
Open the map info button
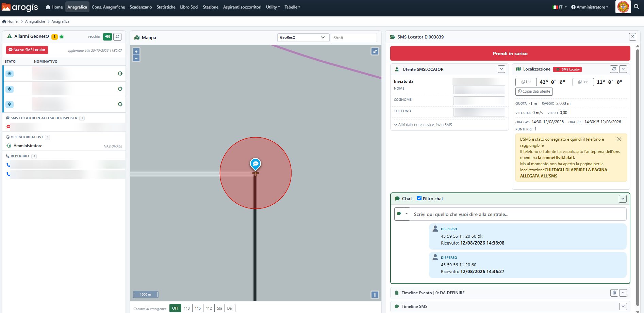375,295
